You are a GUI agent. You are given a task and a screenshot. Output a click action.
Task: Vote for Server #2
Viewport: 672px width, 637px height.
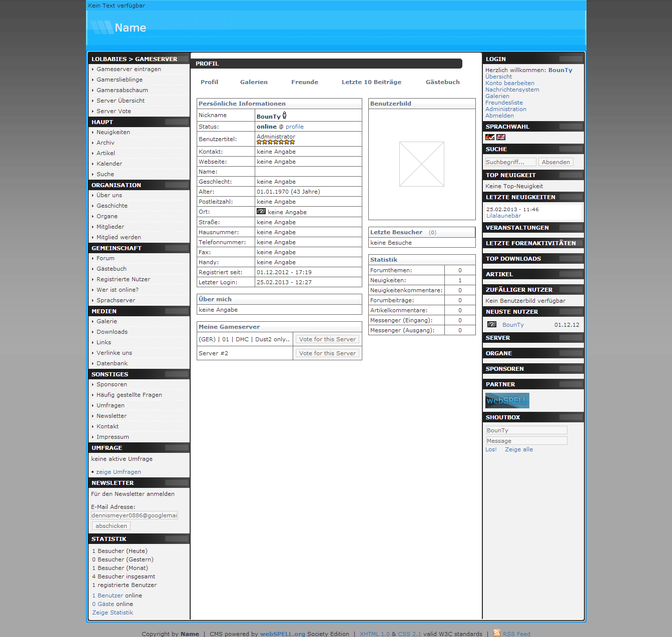coord(327,353)
